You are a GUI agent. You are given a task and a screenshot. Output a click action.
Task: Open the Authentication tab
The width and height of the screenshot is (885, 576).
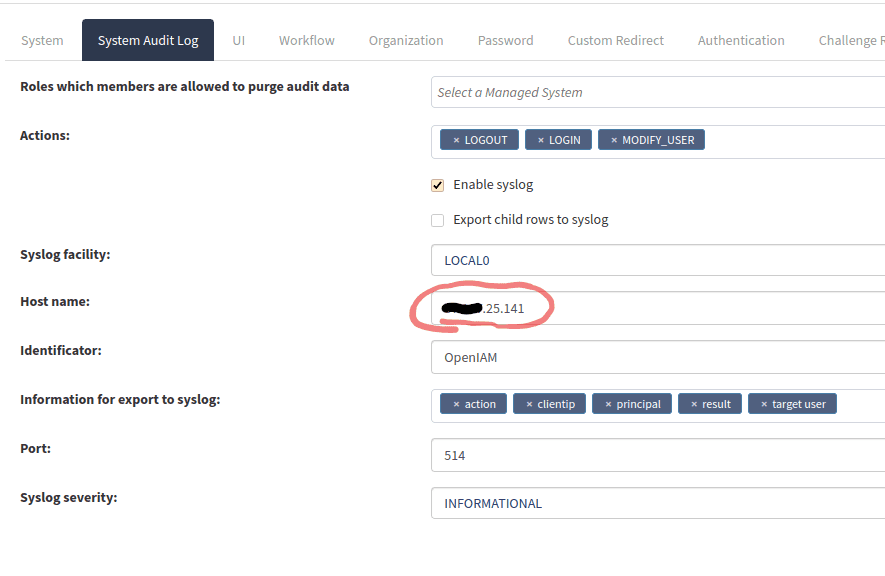click(x=741, y=41)
